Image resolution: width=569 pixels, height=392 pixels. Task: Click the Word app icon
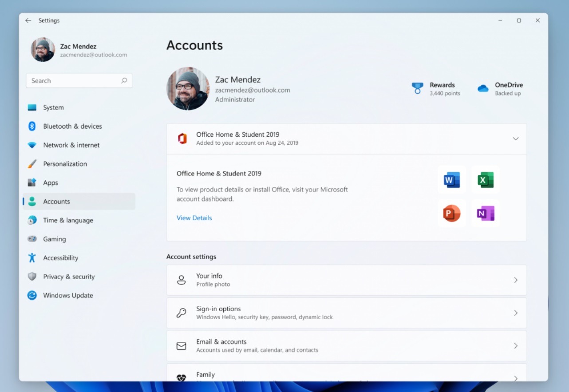pos(451,180)
